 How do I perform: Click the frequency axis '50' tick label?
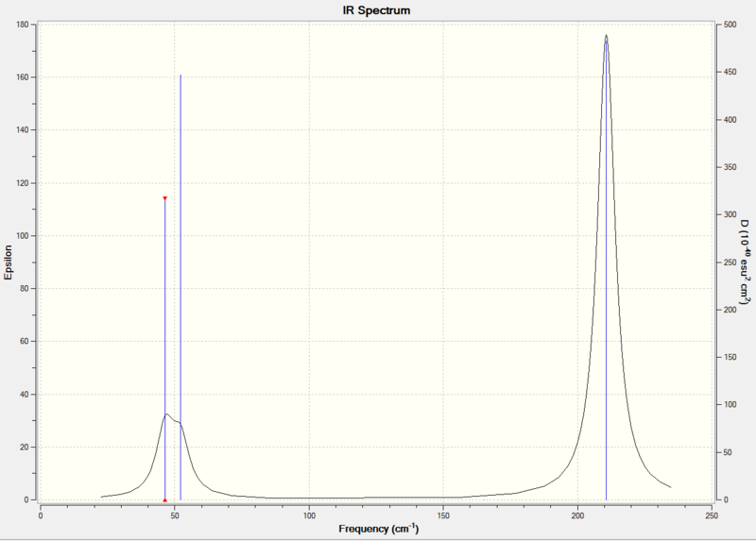[175, 516]
